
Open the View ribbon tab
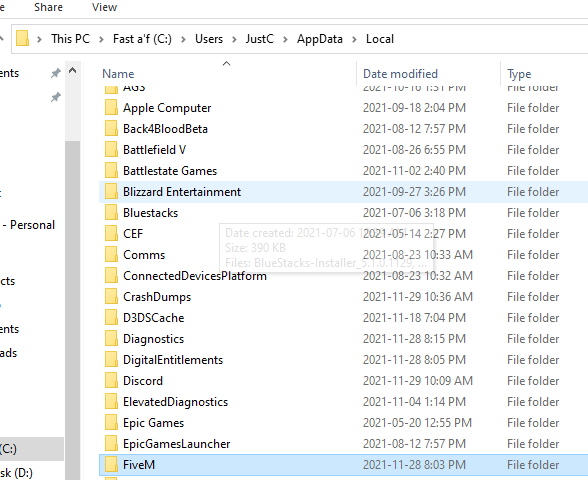click(105, 7)
